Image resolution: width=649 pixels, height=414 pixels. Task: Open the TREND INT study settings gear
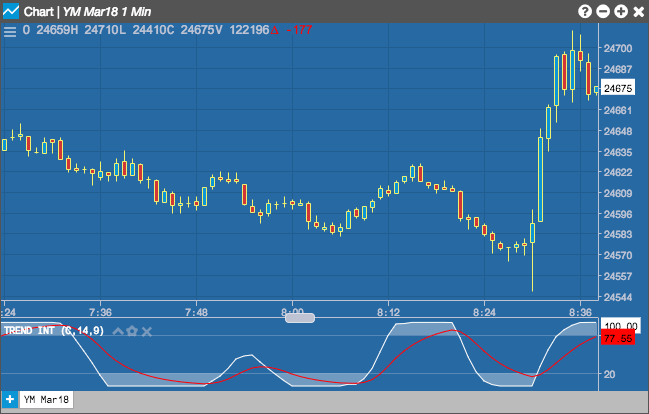click(x=132, y=331)
